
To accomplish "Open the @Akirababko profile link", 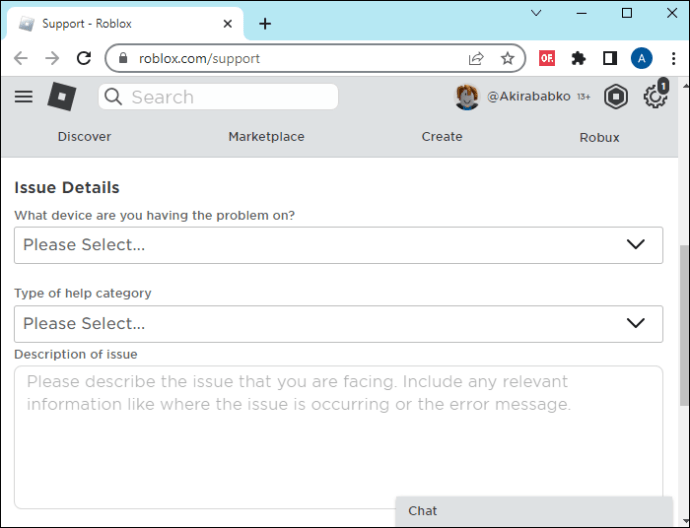I will click(529, 96).
